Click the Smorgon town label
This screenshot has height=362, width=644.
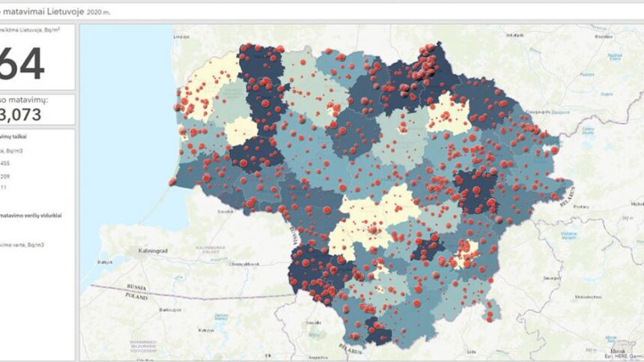[x=553, y=277]
